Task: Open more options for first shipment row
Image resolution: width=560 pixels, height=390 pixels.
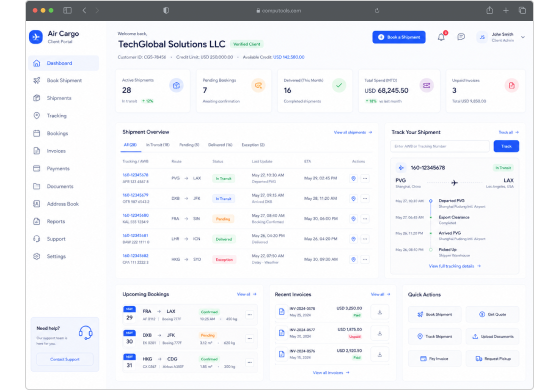Action: point(365,178)
